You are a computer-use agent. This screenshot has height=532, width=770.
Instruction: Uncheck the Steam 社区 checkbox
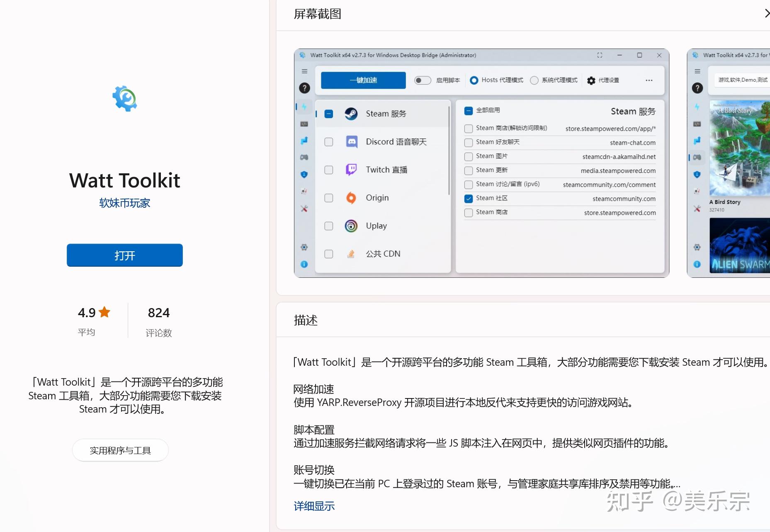click(x=469, y=199)
